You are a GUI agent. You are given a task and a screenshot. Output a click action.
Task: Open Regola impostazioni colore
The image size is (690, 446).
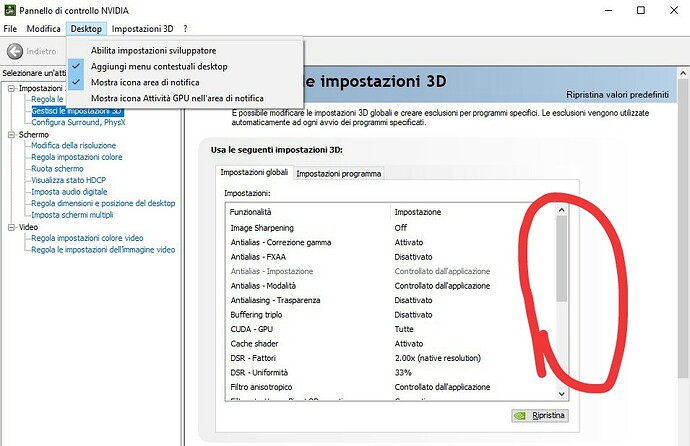click(77, 157)
